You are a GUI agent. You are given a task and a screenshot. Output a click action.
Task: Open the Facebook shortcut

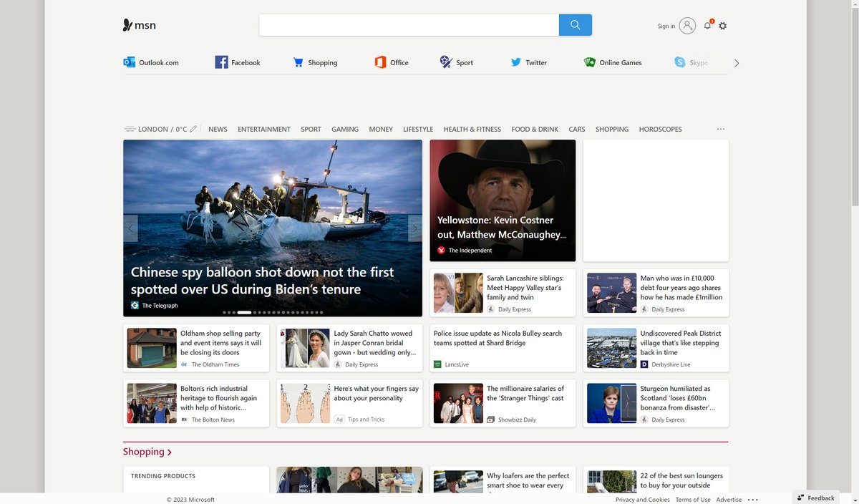pyautogui.click(x=238, y=62)
